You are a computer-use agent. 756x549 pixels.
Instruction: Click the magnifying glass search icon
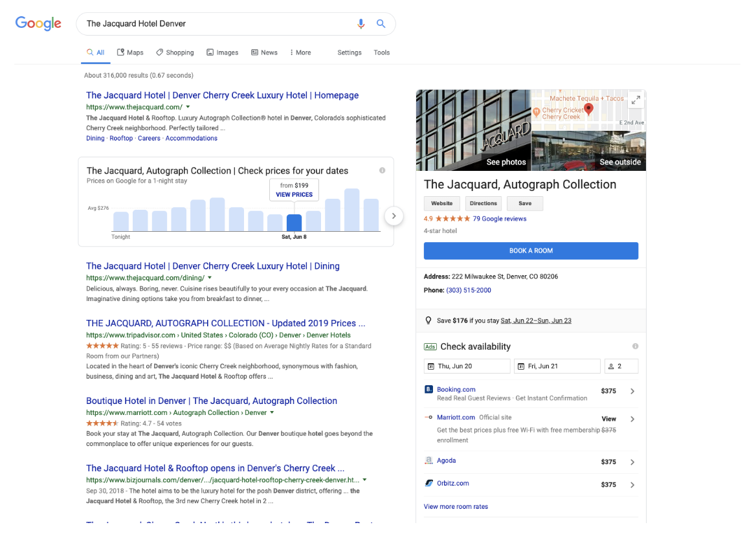click(x=381, y=24)
